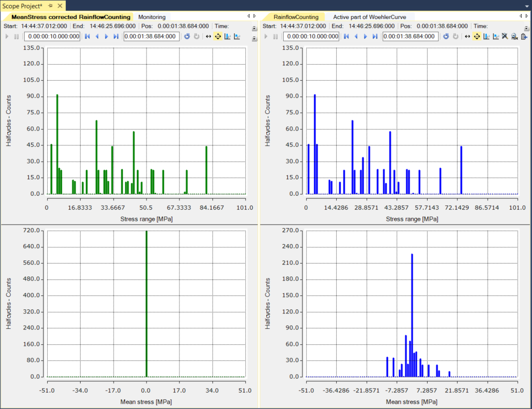Toggle panning tool in MeanStress corrected pane
532x409 pixels.
218,36
